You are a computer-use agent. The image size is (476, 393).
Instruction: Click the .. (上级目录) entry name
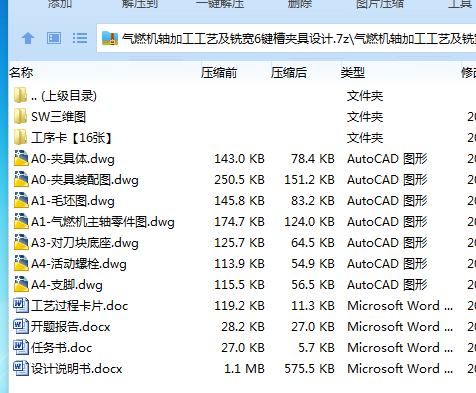point(64,96)
